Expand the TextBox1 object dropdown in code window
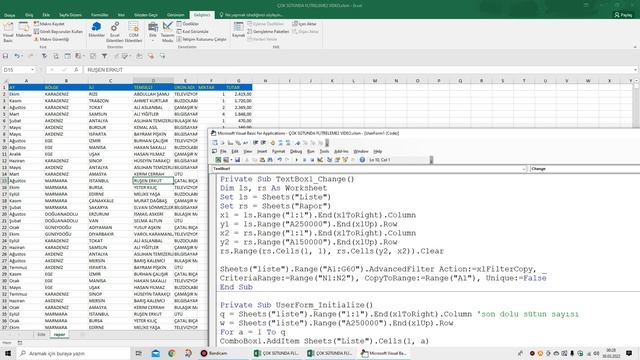640x360 pixels. click(524, 169)
